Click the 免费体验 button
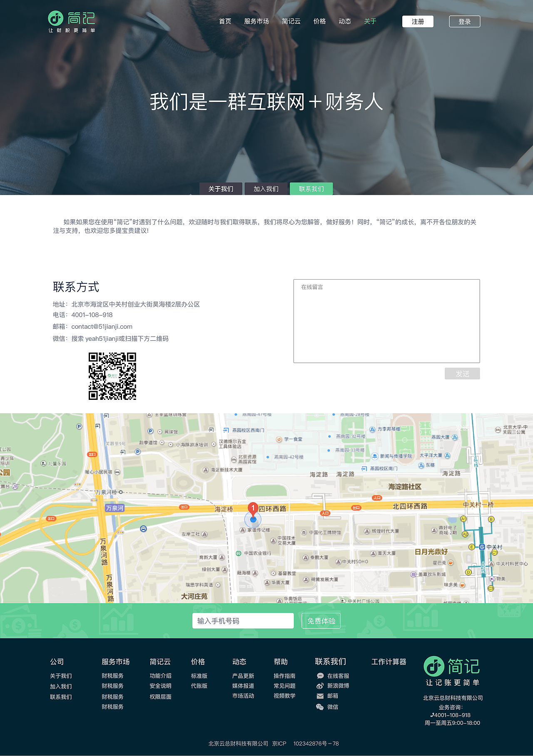The height and width of the screenshot is (756, 533). (x=321, y=621)
